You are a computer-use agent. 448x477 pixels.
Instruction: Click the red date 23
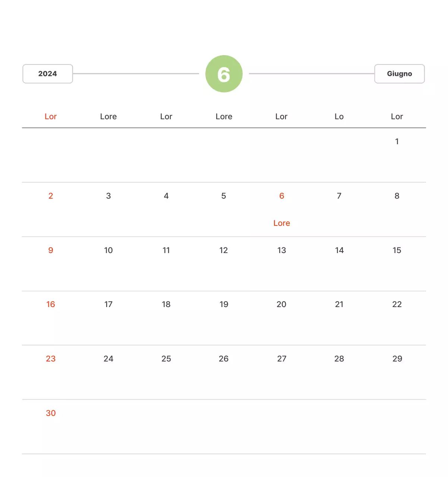(51, 359)
